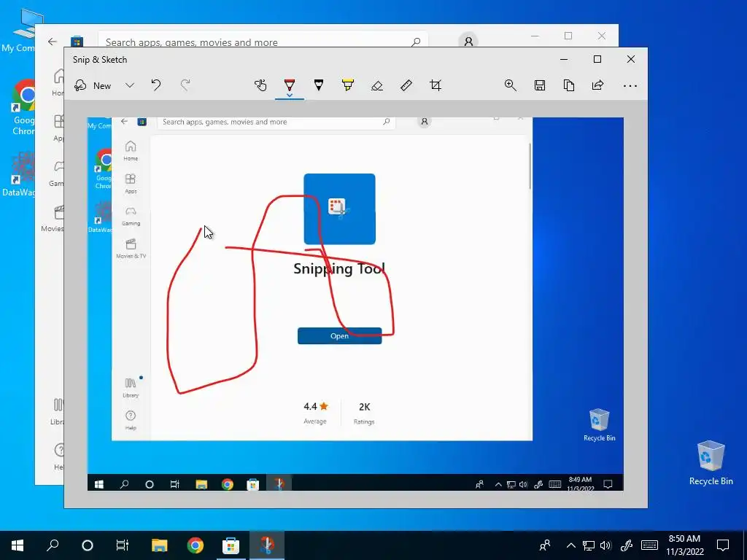The height and width of the screenshot is (560, 747).
Task: Click the Redo arrow icon
Action: click(x=185, y=85)
